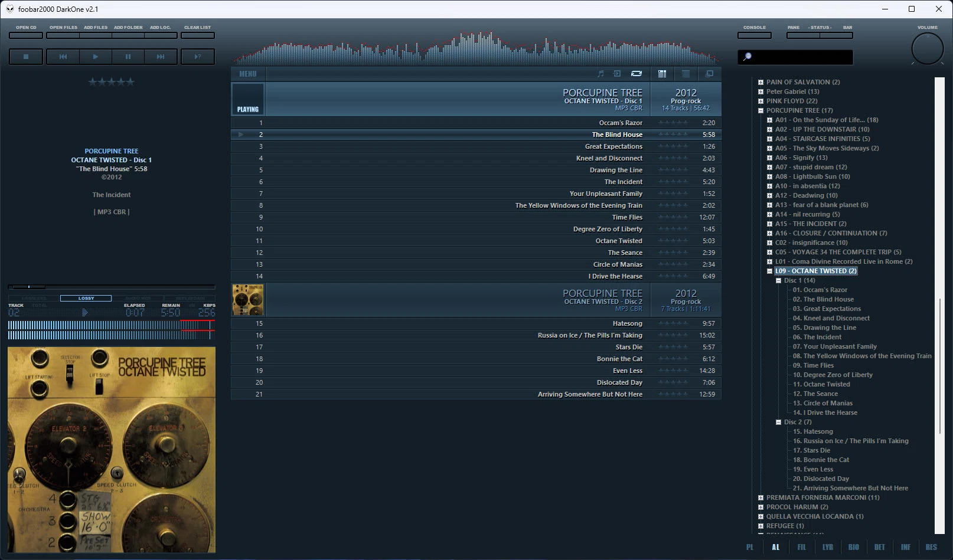Switch to the BIO tab
The image size is (953, 560).
coord(854,547)
